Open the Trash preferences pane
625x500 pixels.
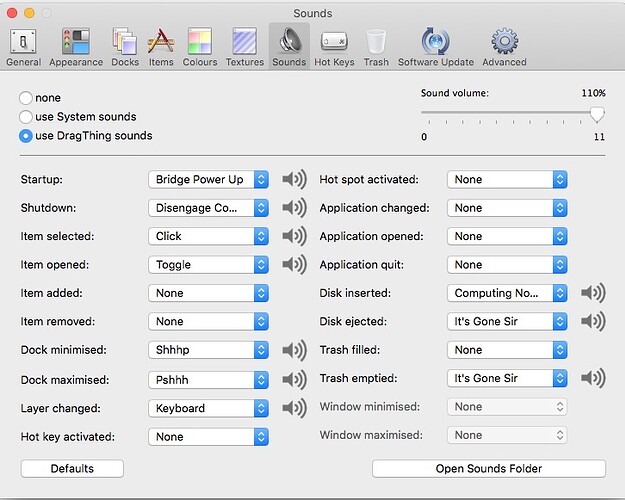tap(376, 47)
